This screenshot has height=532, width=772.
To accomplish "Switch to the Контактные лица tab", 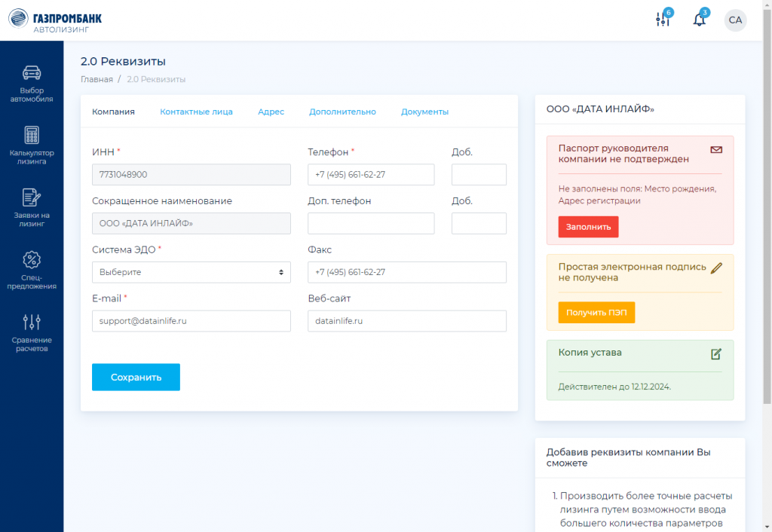I will [196, 112].
